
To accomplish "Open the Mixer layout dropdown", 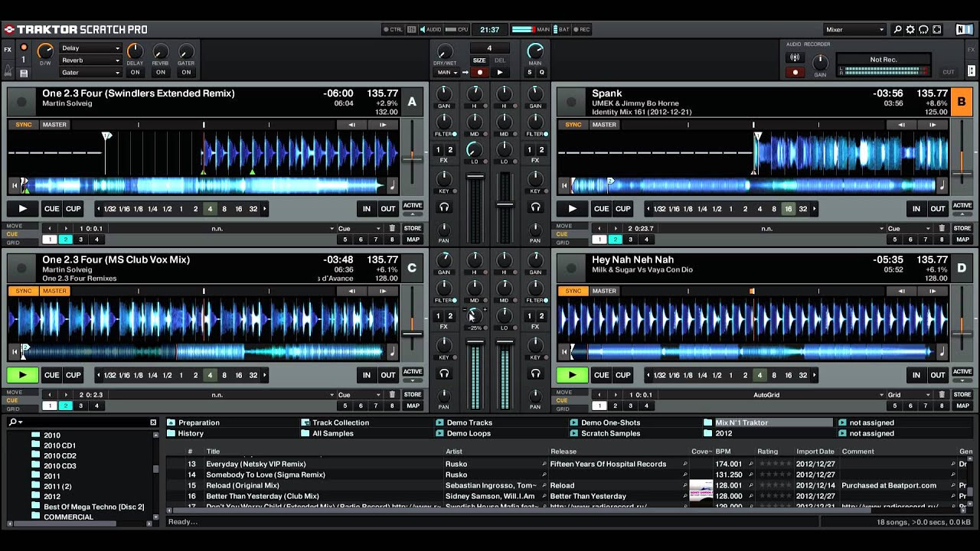I will tap(854, 30).
